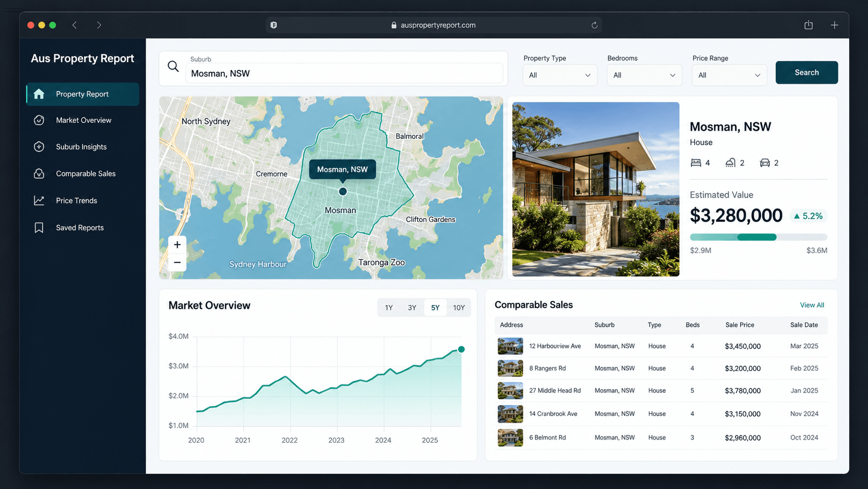Click the up-arrow growth indicator 5.2%
The width and height of the screenshot is (868, 489).
click(808, 216)
